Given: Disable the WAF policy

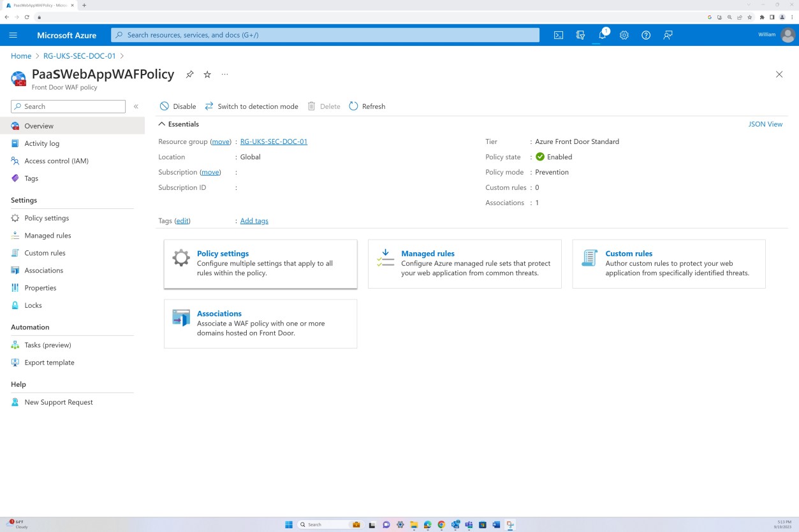Looking at the screenshot, I should tap(178, 106).
